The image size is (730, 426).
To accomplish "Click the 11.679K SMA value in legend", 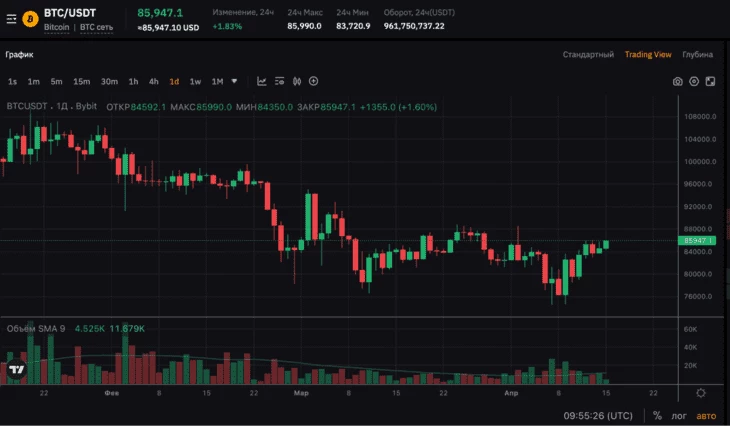I will click(x=127, y=329).
